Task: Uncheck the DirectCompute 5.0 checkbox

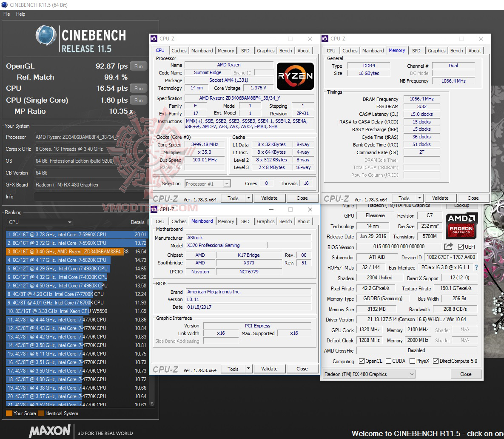Action: (x=435, y=361)
